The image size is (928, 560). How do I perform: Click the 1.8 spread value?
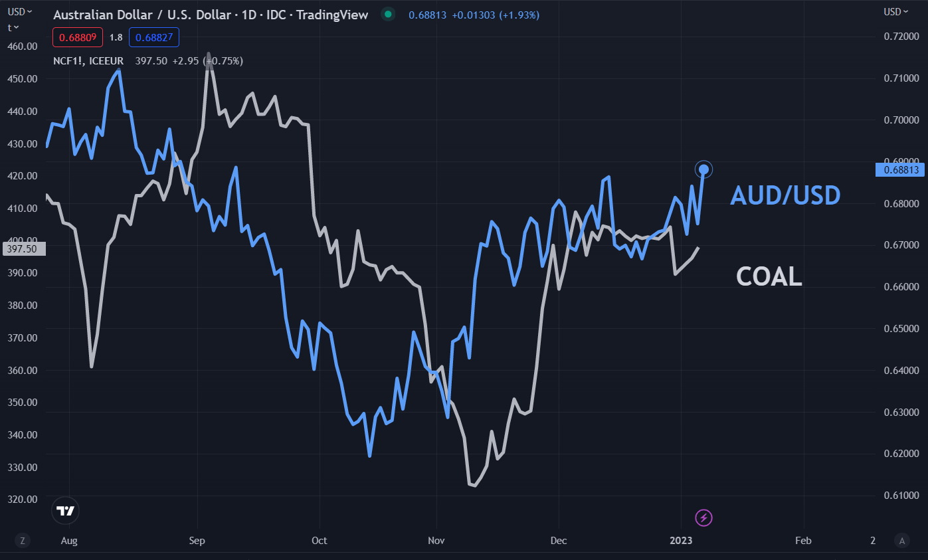(x=116, y=38)
